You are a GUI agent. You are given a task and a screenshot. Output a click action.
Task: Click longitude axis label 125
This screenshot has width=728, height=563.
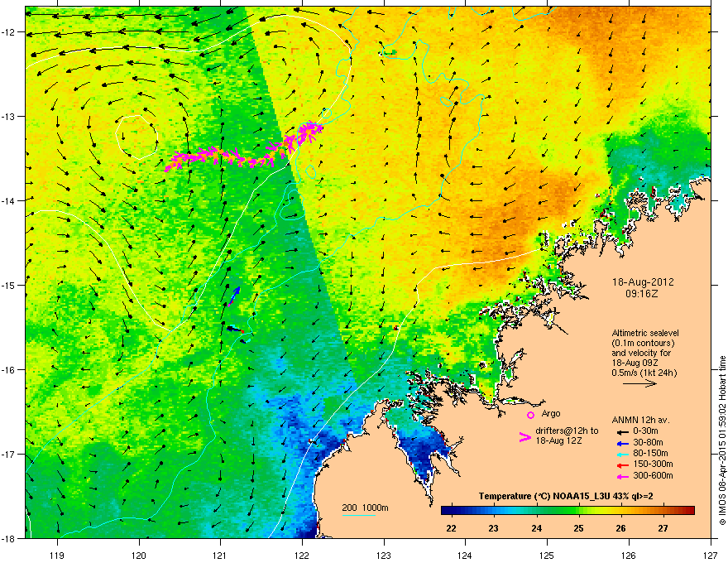(x=547, y=555)
